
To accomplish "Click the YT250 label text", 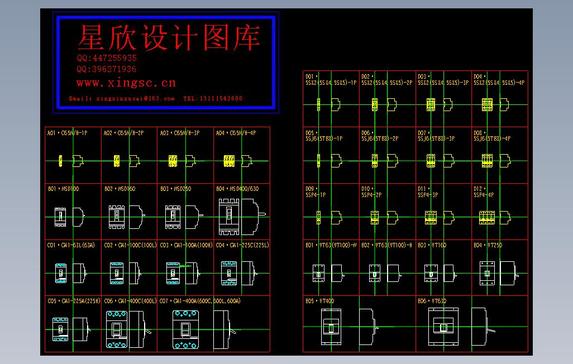I will 488,245.
